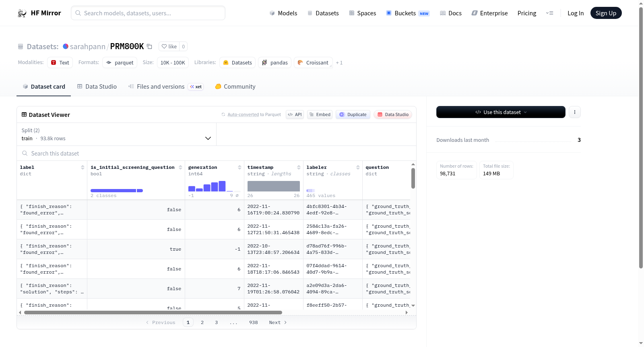The image size is (644, 347).
Task: Sort the generation column
Action: [239, 167]
